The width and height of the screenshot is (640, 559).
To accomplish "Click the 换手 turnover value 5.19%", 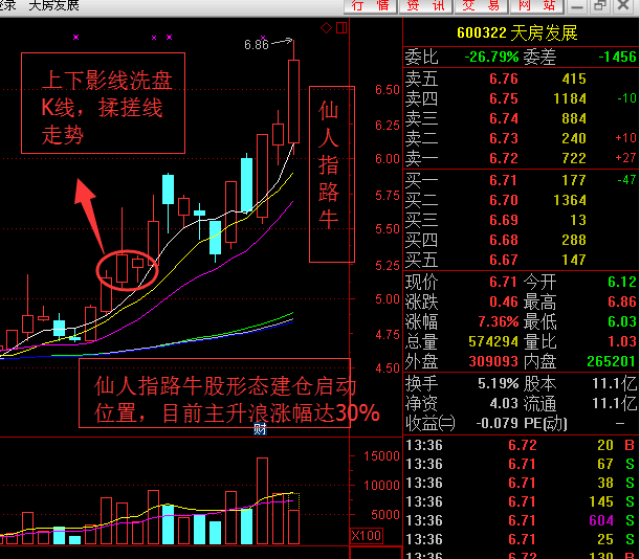I will click(x=498, y=384).
